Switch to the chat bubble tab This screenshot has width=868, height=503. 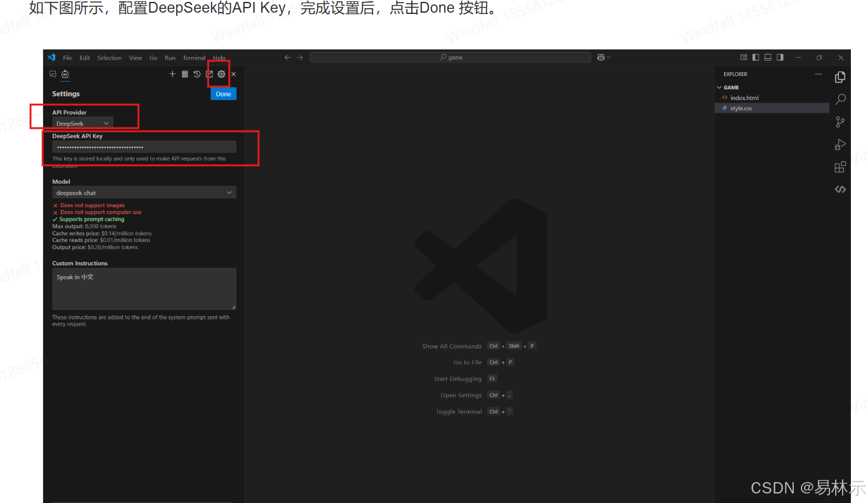point(53,74)
